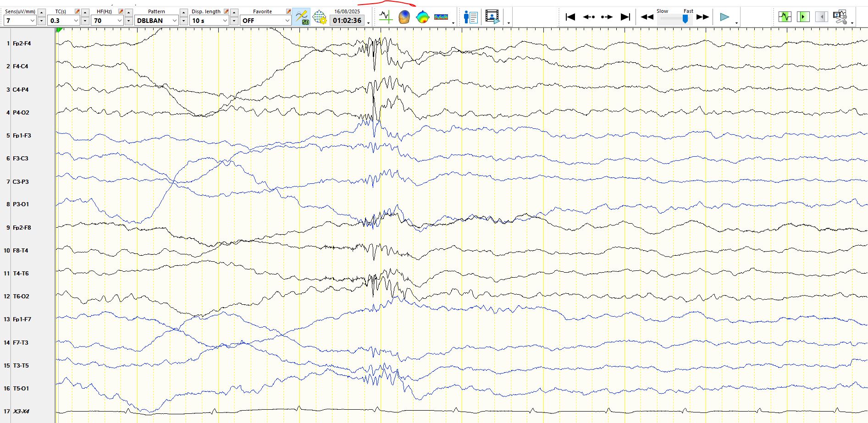
Task: Select the F4-C4 channel label
Action: [x=20, y=66]
